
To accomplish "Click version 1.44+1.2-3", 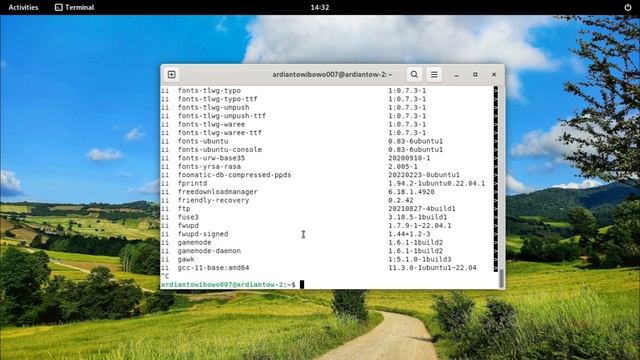I will click(409, 234).
